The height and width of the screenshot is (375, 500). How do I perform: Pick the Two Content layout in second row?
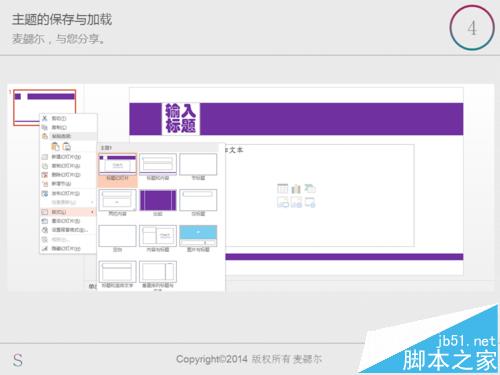point(117,200)
